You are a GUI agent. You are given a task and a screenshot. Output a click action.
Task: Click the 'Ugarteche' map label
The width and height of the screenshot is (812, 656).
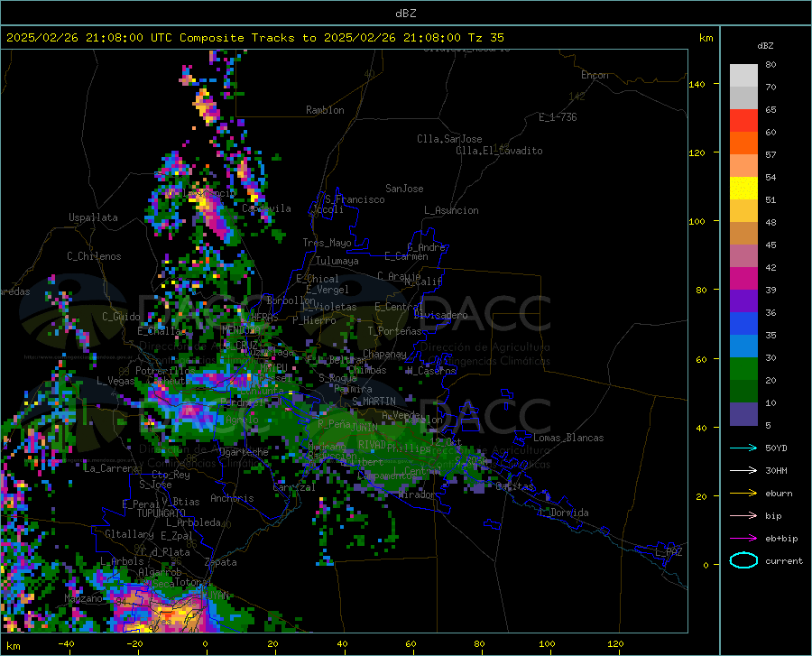pos(244,452)
